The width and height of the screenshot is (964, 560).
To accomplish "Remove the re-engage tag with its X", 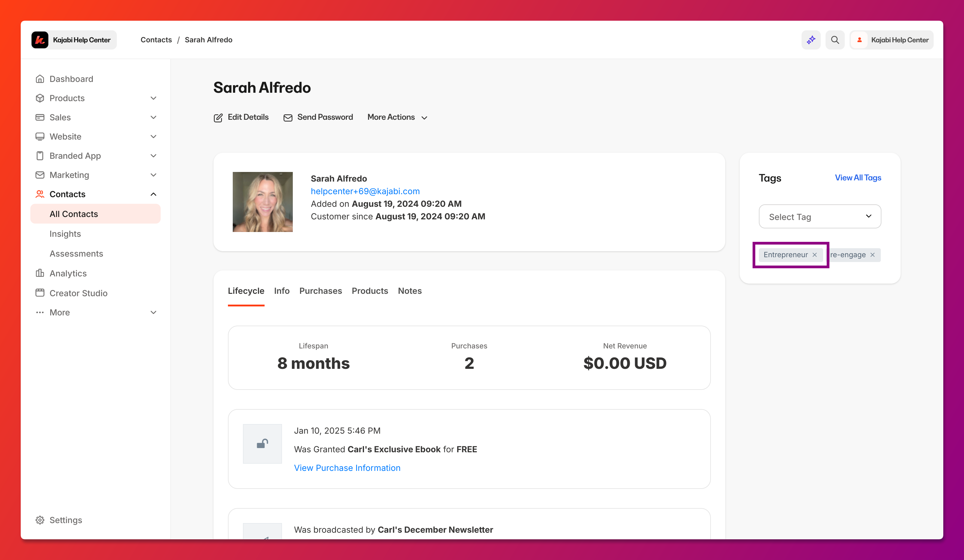I will (x=872, y=255).
